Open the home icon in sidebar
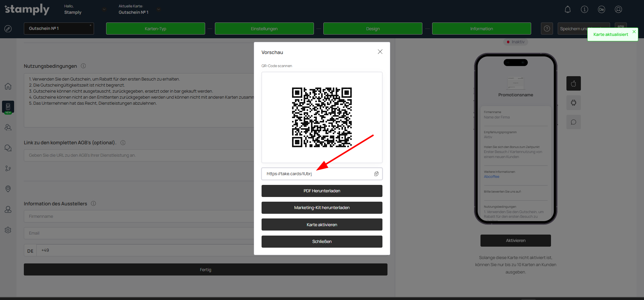This screenshot has width=644, height=300. (8, 86)
